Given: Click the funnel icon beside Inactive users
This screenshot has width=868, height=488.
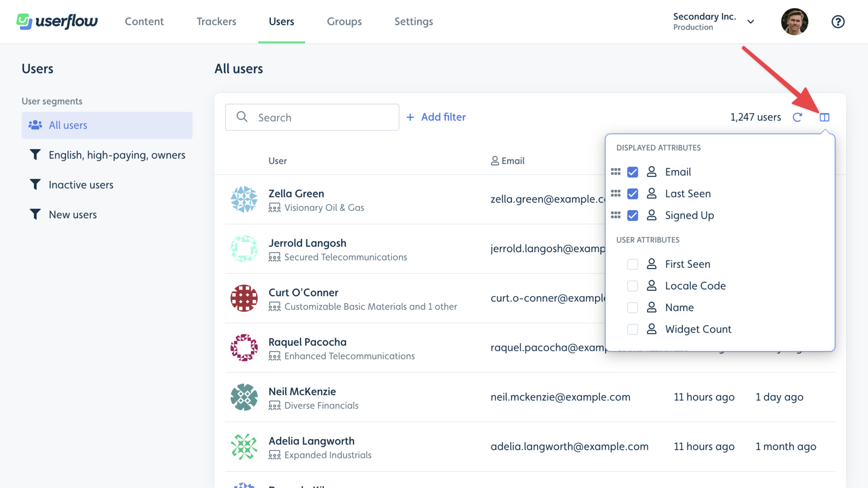Looking at the screenshot, I should [x=36, y=184].
